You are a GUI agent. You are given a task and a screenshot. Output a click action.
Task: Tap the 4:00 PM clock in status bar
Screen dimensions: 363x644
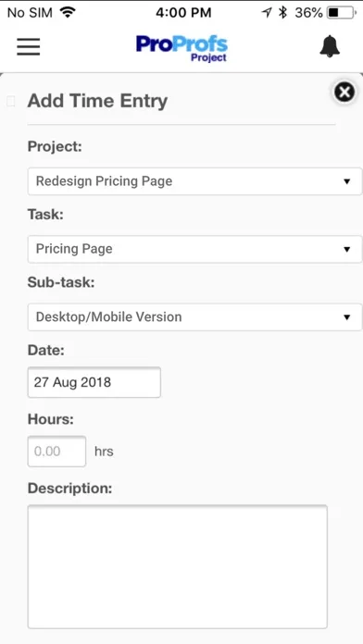click(183, 13)
